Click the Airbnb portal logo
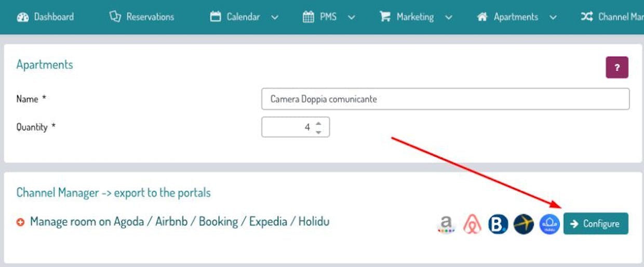This screenshot has height=267, width=644. [x=472, y=224]
